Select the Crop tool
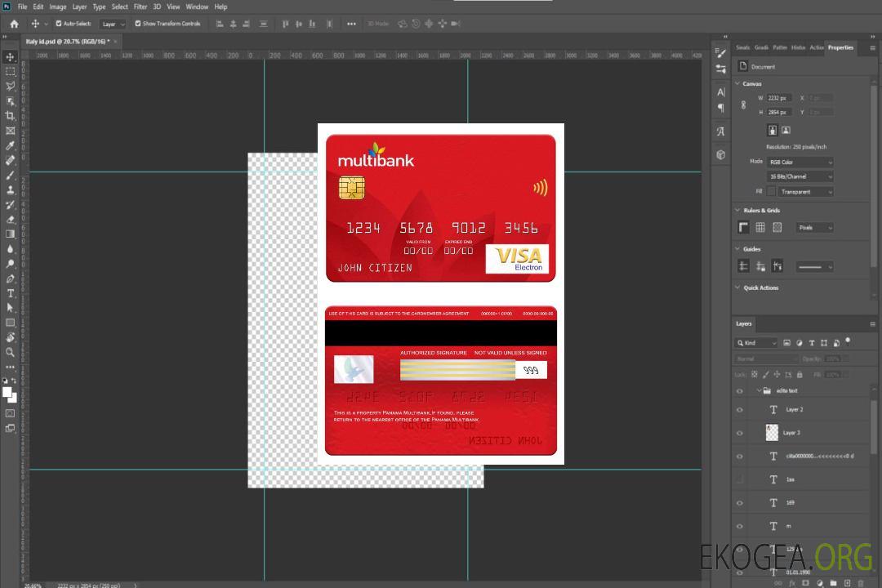The height and width of the screenshot is (588, 882). pyautogui.click(x=10, y=116)
